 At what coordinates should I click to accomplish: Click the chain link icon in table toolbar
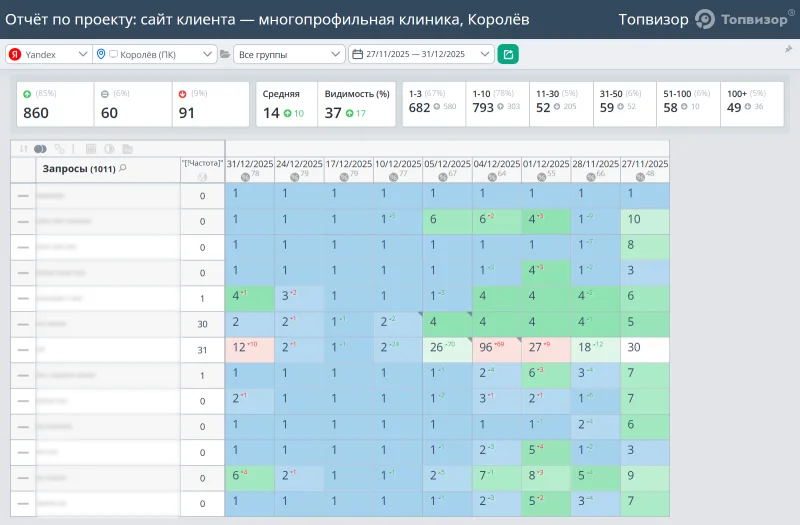pyautogui.click(x=59, y=149)
